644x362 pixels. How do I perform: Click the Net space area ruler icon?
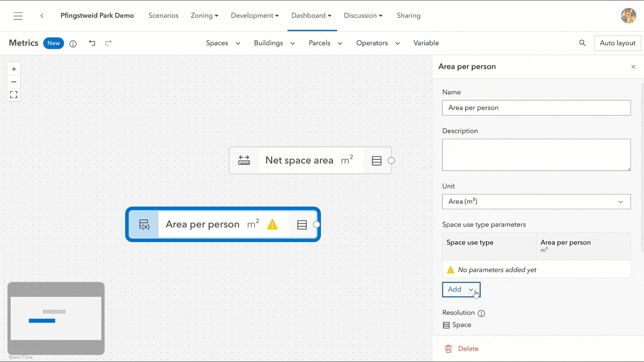point(244,160)
